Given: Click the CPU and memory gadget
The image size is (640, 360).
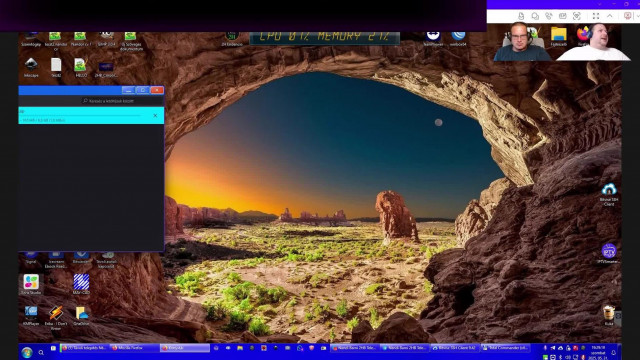Looking at the screenshot, I should [x=324, y=37].
